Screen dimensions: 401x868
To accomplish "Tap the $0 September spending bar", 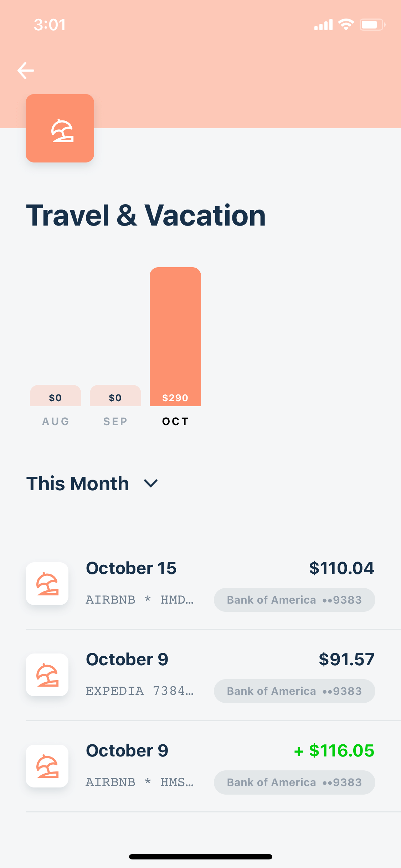I will pos(115,396).
